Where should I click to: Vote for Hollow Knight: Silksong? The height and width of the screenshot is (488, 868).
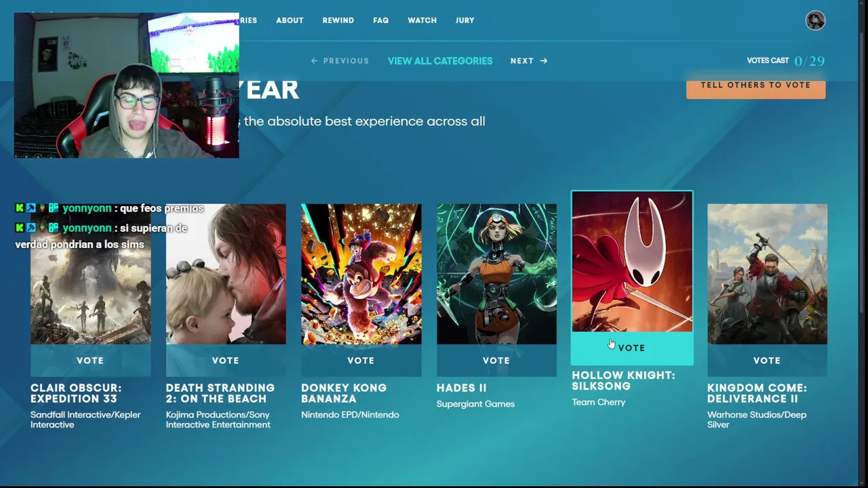[632, 348]
